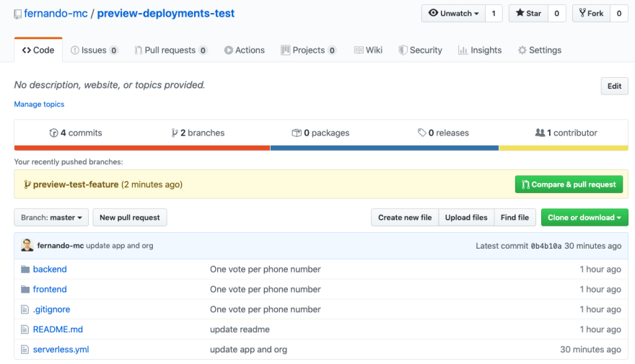635x364 pixels.
Task: Click the branches fork icon in stats bar
Action: click(175, 133)
